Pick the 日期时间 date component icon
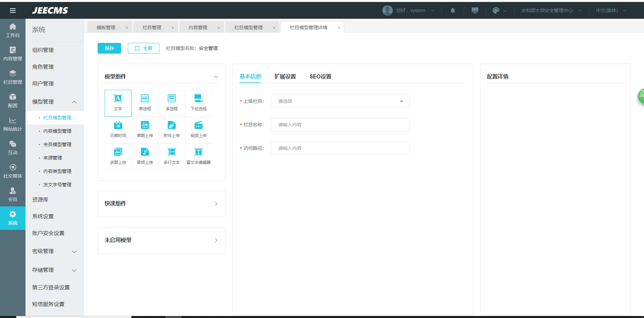This screenshot has height=318, width=644. tap(118, 129)
